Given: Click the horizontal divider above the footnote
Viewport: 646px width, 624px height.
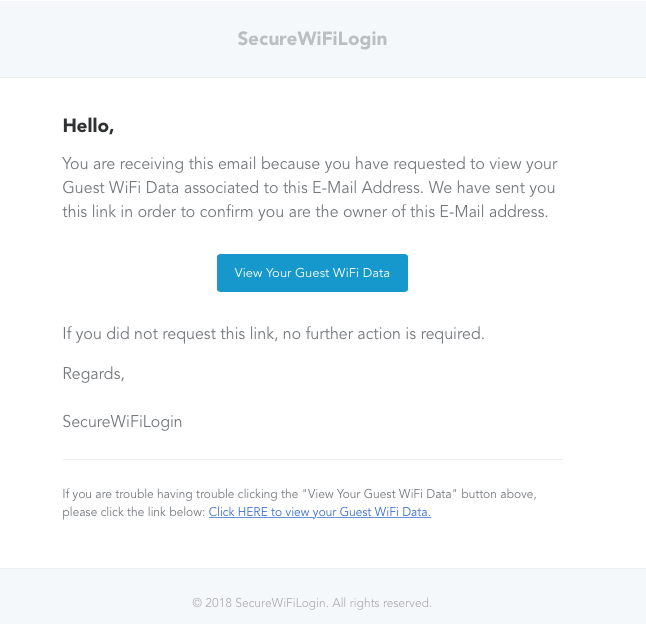Looking at the screenshot, I should click(313, 459).
